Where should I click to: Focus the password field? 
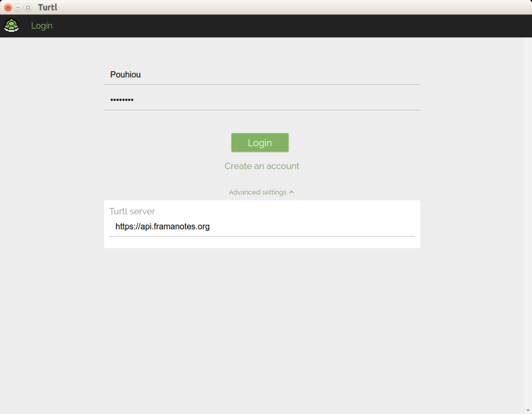tap(262, 100)
